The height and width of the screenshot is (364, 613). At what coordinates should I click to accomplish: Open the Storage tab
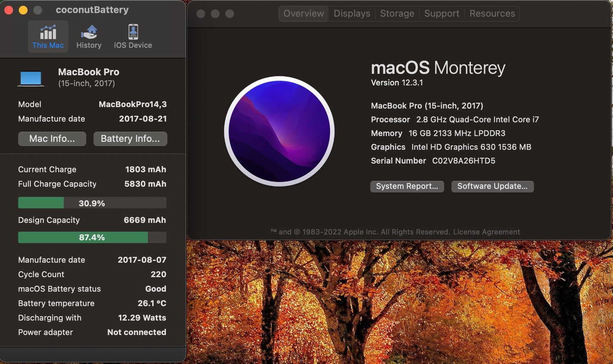click(x=397, y=13)
